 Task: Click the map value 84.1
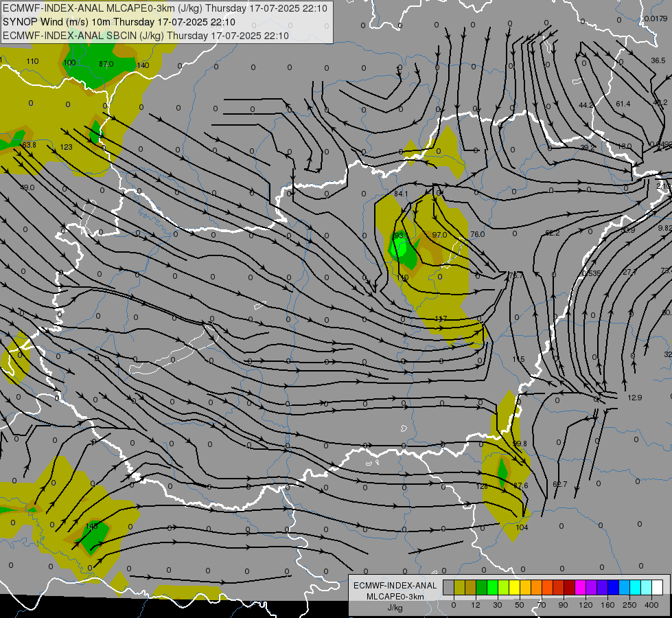401,194
